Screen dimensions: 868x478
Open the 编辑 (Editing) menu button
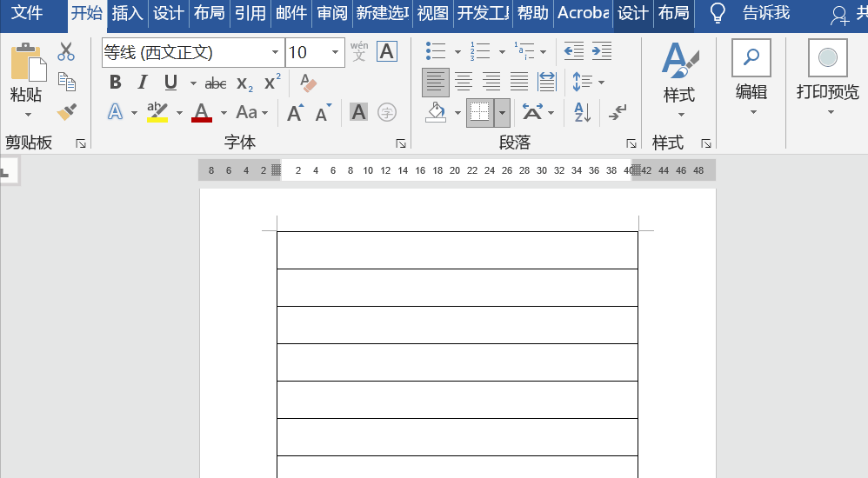(751, 77)
